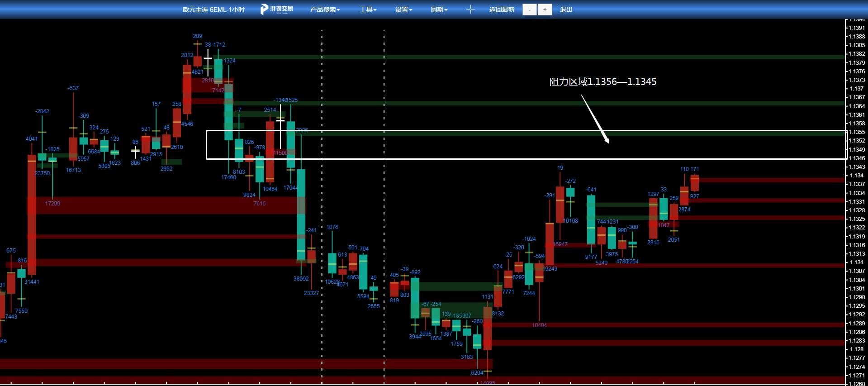Click the 31441 volume label

coord(32,282)
